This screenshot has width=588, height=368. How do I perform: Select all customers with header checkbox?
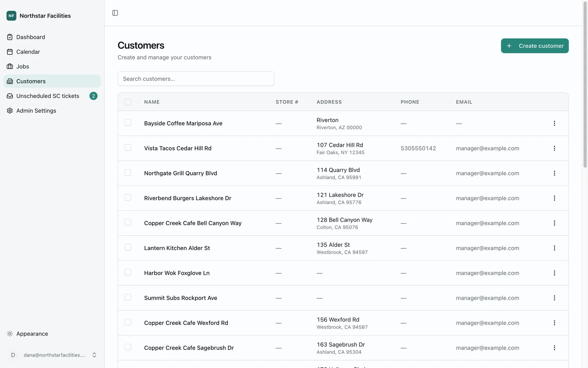tap(128, 102)
